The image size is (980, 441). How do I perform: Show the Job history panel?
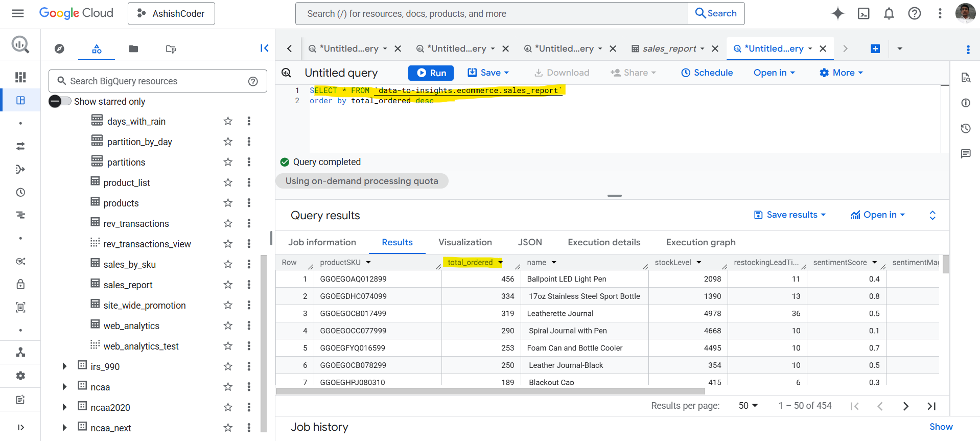click(941, 427)
